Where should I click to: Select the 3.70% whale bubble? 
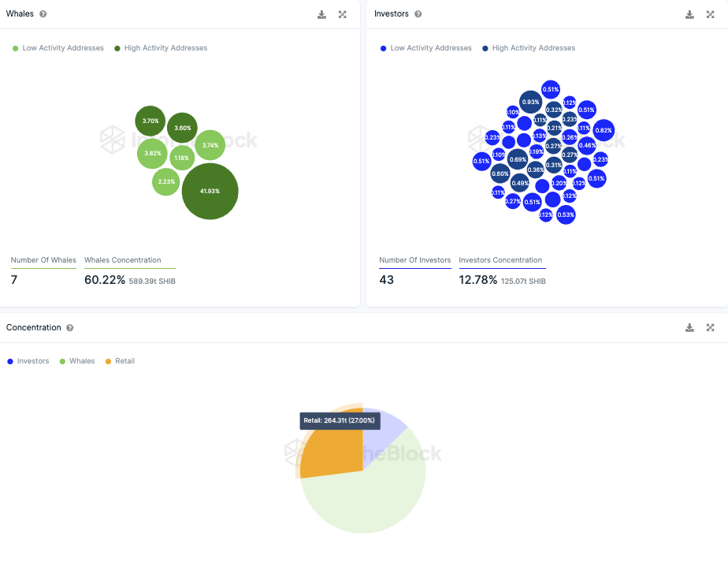click(150, 121)
